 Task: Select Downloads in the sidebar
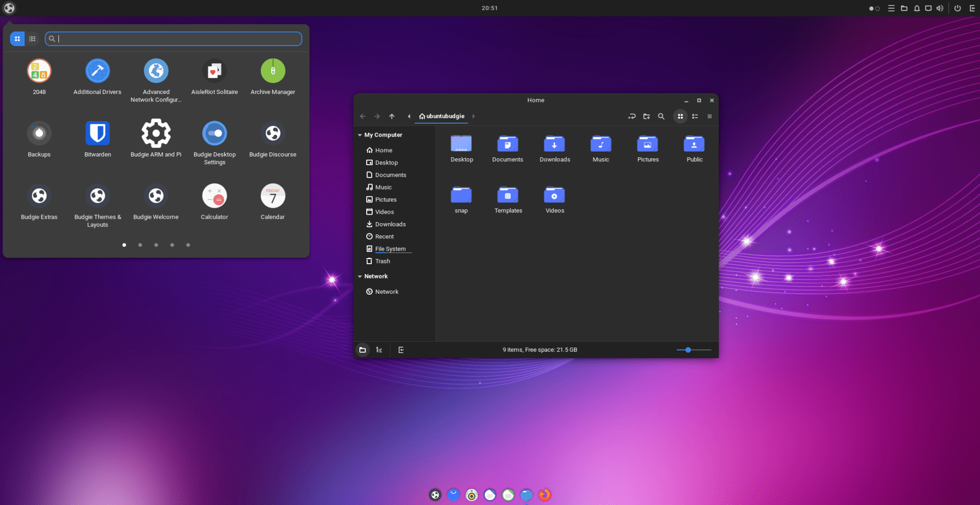coord(391,224)
